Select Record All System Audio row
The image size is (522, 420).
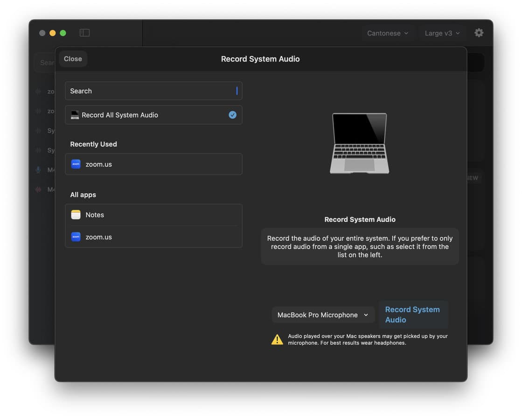[x=153, y=115]
